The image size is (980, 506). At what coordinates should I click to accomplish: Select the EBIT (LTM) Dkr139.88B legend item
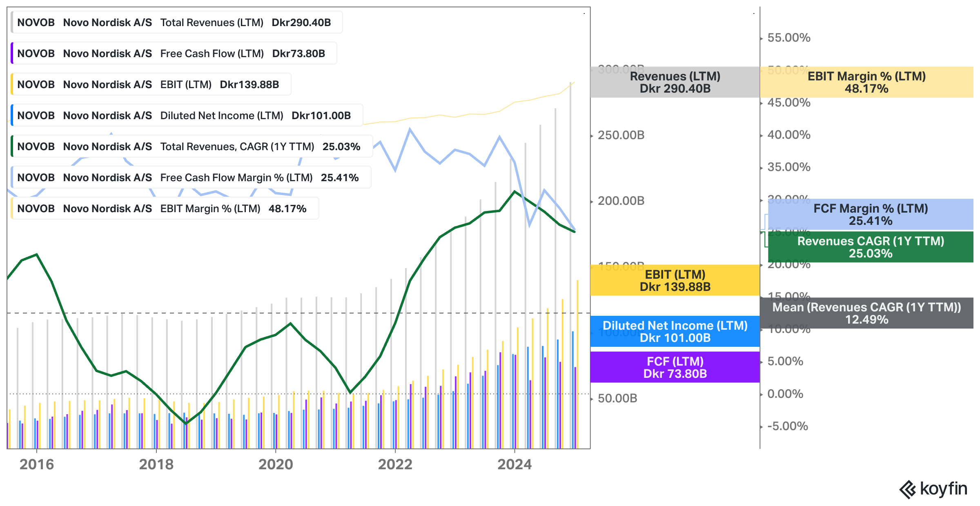(151, 84)
